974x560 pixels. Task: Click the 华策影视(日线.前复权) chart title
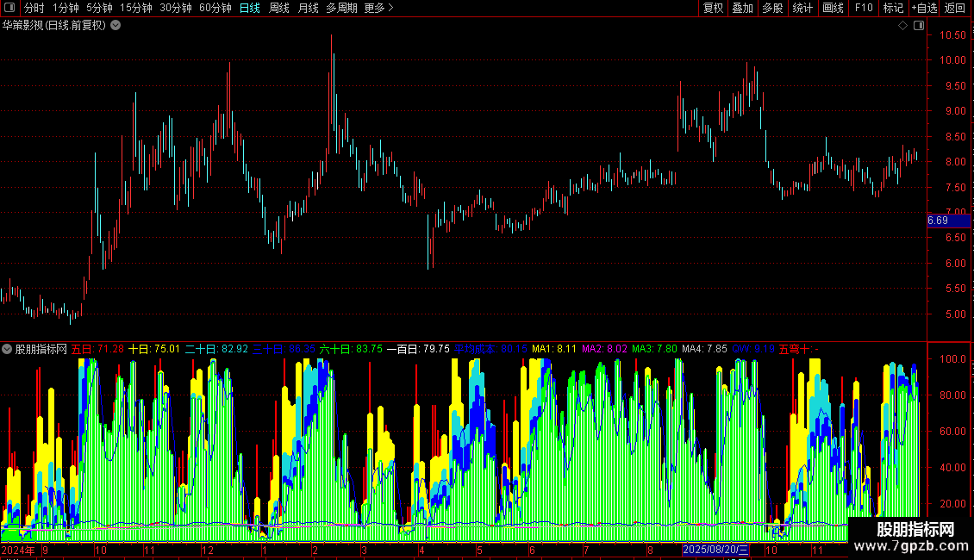tap(54, 26)
